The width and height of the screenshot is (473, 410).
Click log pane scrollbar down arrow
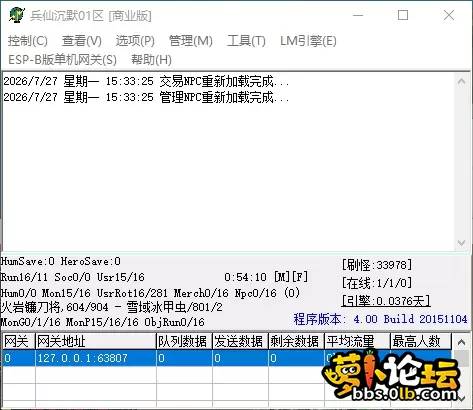(x=462, y=243)
